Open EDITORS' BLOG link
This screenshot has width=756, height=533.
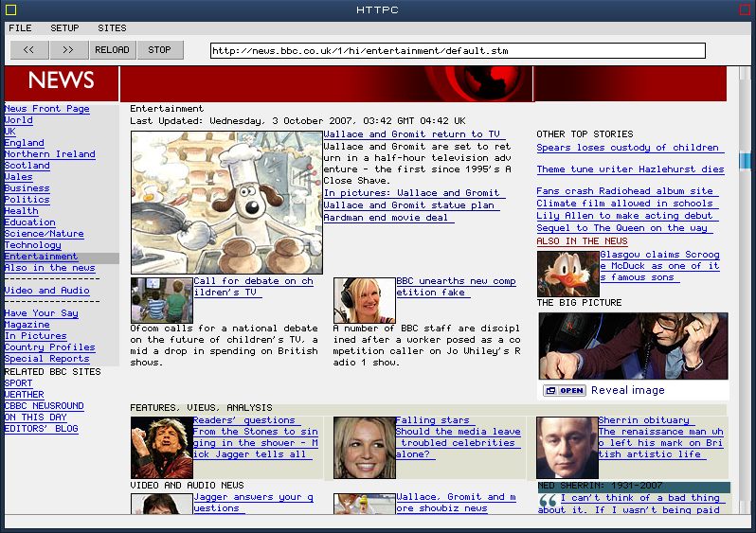coord(41,429)
